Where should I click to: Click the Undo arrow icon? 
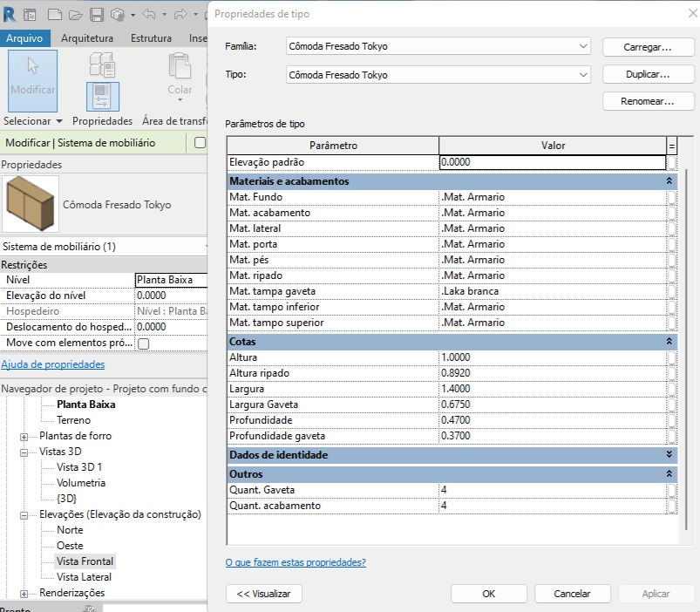click(x=149, y=15)
